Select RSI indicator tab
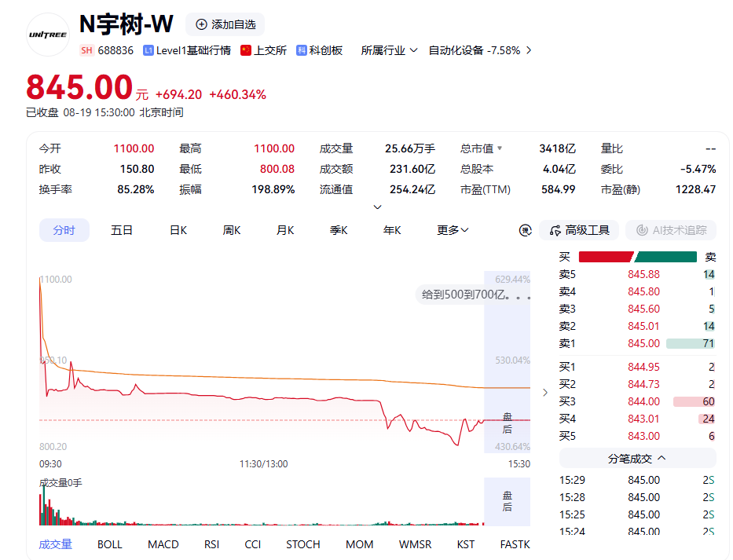The image size is (733, 560). pos(212,544)
